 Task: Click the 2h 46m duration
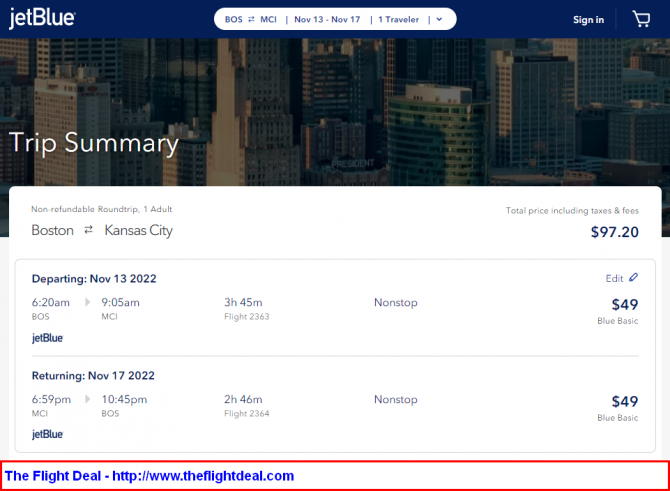pos(243,400)
